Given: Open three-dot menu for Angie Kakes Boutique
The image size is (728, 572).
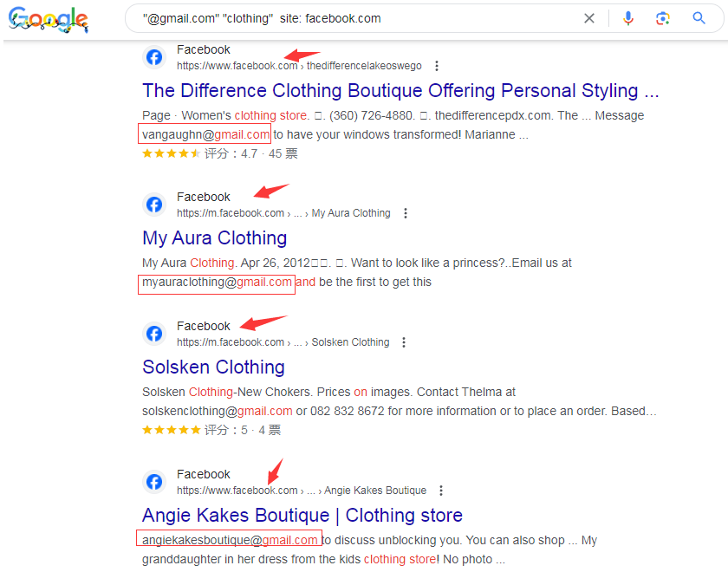Looking at the screenshot, I should coord(442,491).
